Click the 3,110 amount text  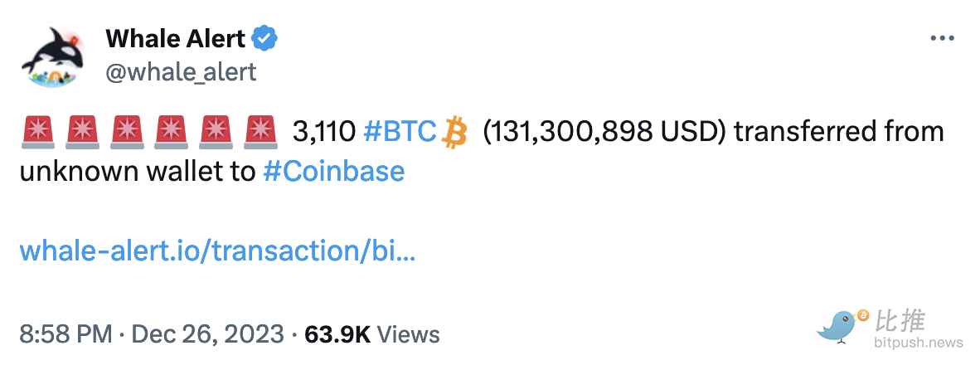(x=324, y=132)
